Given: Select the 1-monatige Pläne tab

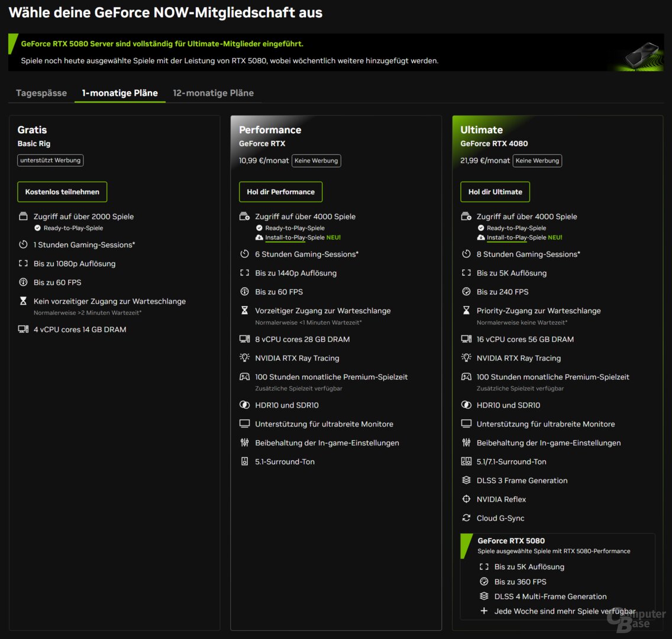Looking at the screenshot, I should [119, 93].
